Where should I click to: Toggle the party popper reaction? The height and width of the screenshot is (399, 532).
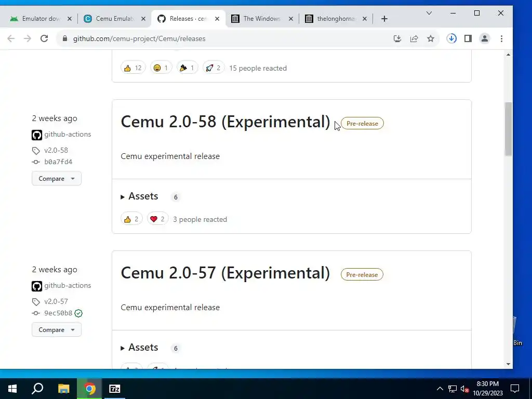[x=187, y=68]
